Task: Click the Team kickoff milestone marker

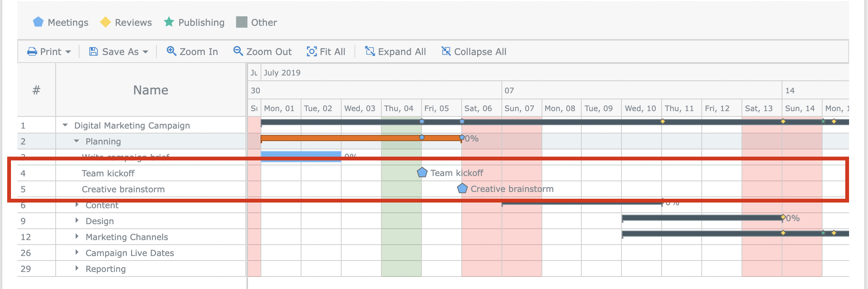Action: tap(422, 173)
